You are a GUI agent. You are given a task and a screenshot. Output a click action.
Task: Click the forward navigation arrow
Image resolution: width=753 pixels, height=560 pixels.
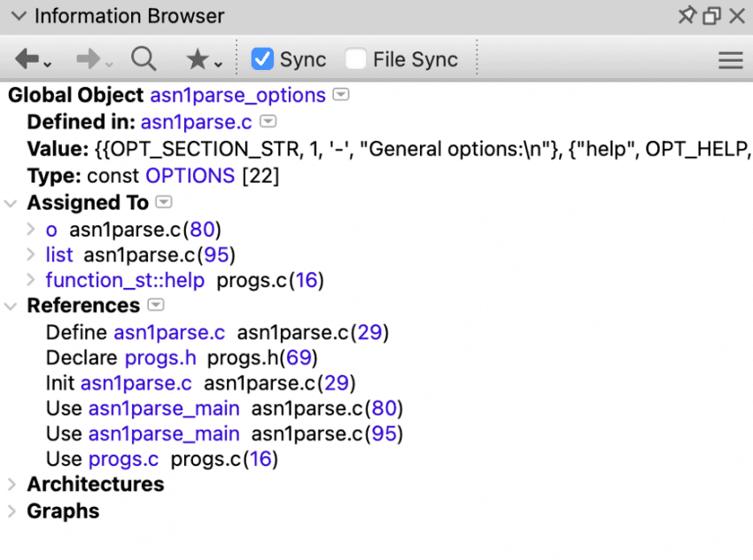point(89,59)
